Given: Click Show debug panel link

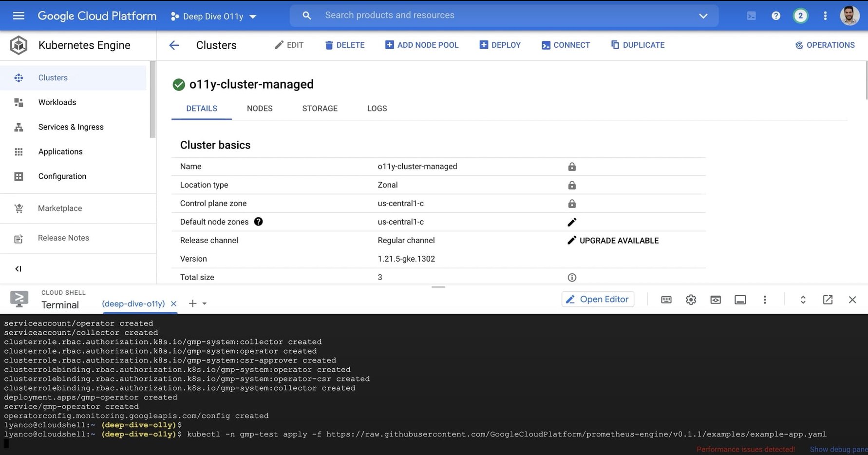Looking at the screenshot, I should [x=839, y=449].
